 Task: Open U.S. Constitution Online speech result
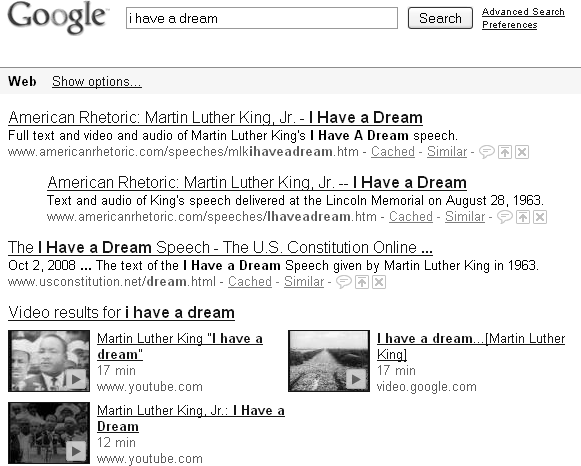pos(220,247)
